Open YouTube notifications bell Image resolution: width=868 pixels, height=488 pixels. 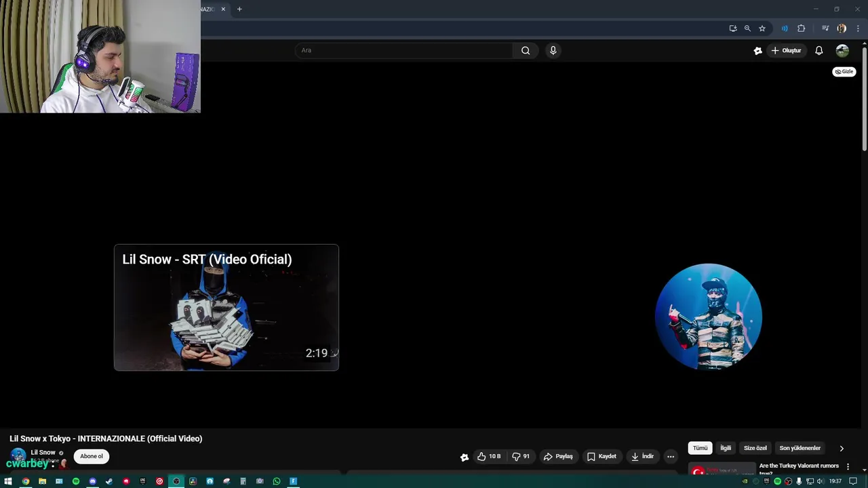coord(818,50)
